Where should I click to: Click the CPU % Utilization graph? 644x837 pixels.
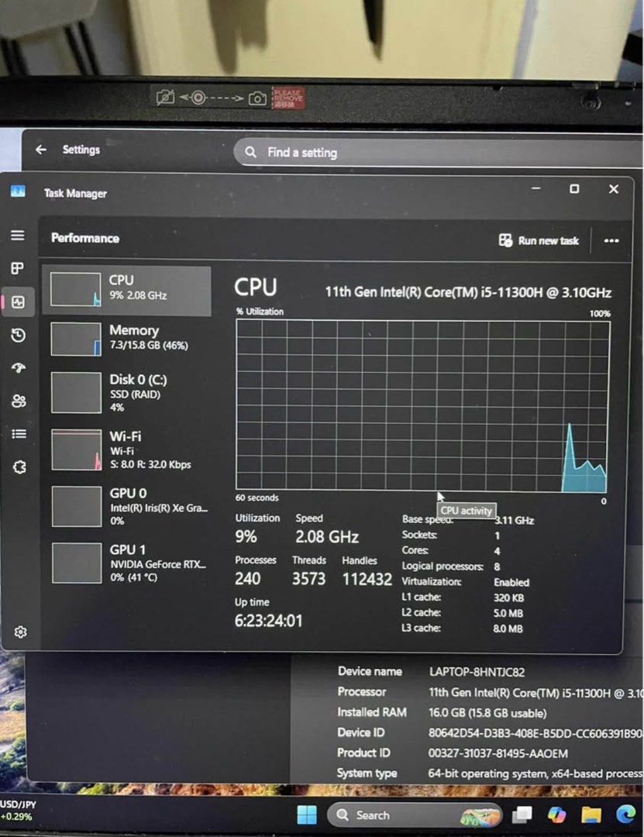[x=422, y=406]
